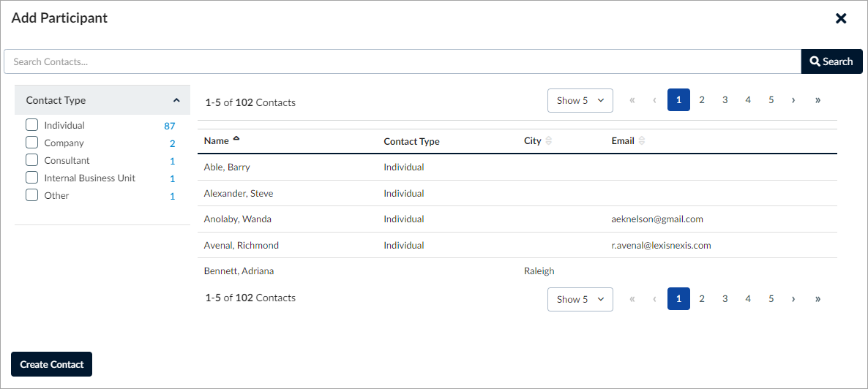Image resolution: width=868 pixels, height=389 pixels.
Task: Jump to last page using bottom double arrow
Action: [818, 298]
